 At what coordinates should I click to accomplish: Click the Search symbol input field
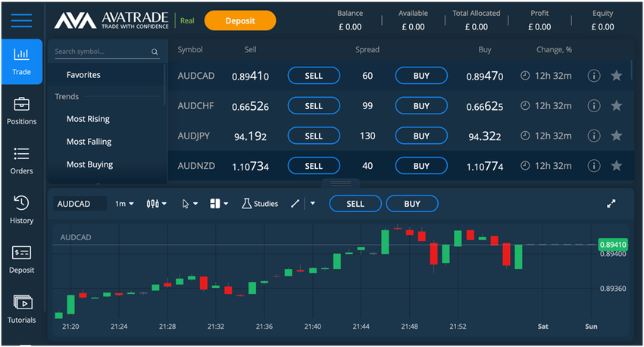point(107,52)
